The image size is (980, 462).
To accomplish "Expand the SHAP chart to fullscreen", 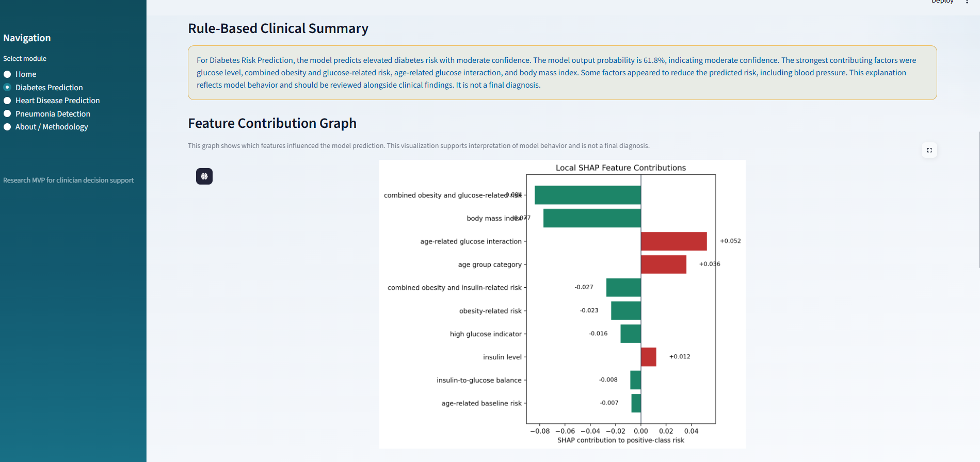I will click(929, 150).
